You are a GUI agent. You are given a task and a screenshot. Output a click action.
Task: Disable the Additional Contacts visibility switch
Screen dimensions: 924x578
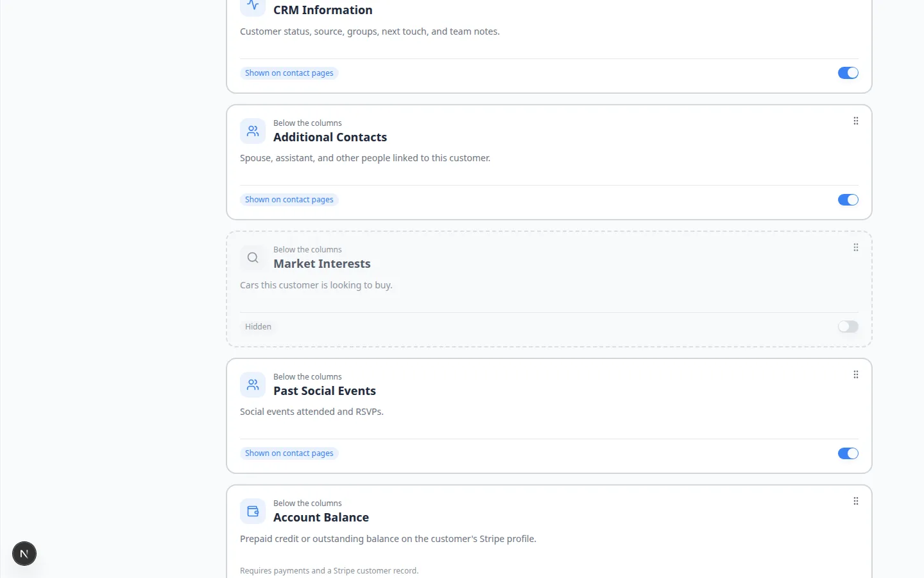tap(848, 200)
